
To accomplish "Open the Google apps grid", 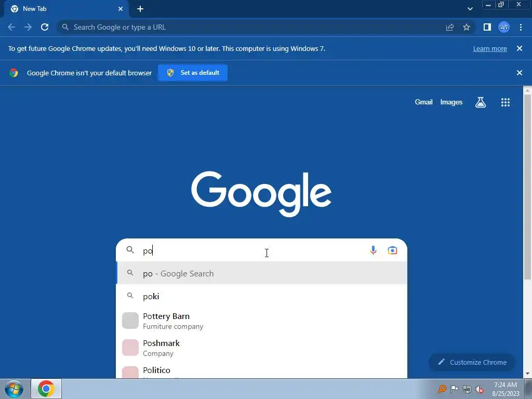I will click(x=506, y=102).
